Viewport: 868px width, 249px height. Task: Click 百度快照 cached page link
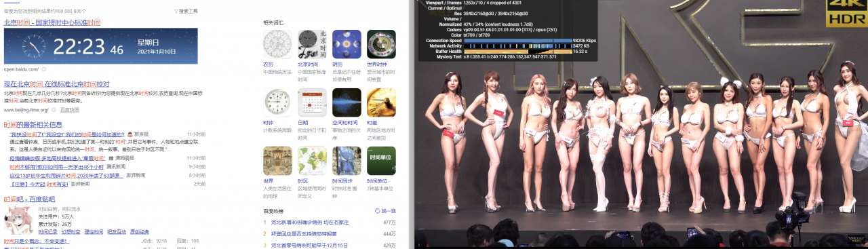click(x=69, y=109)
